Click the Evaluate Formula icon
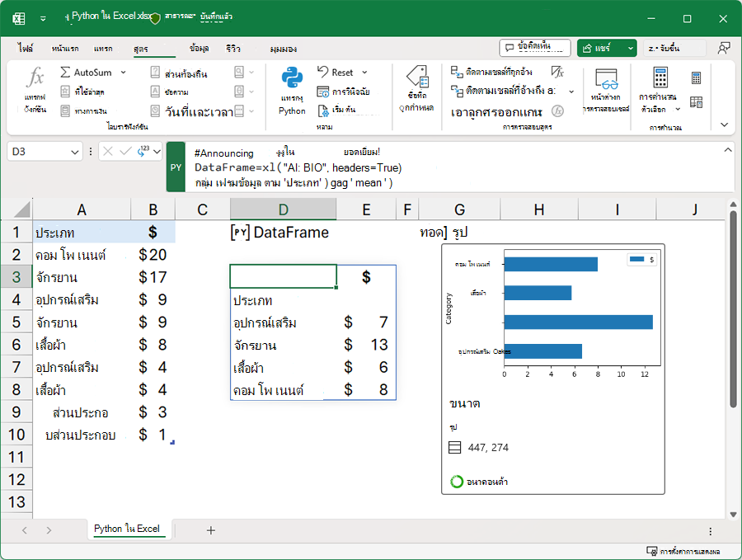Image resolution: width=742 pixels, height=560 pixels. [558, 111]
